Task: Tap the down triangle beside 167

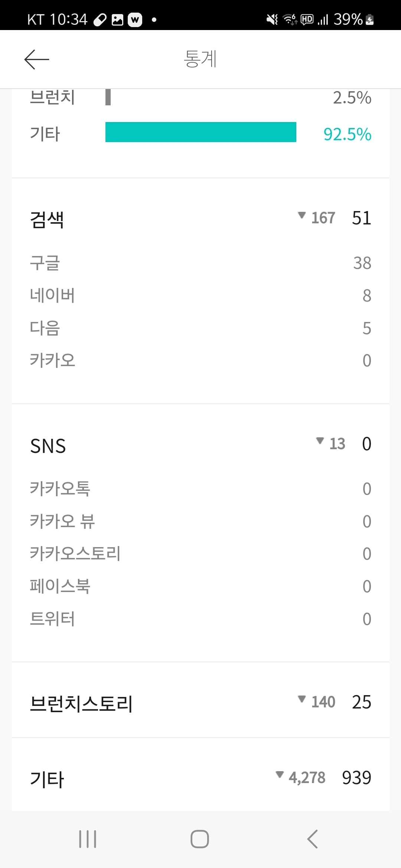Action: pyautogui.click(x=302, y=215)
